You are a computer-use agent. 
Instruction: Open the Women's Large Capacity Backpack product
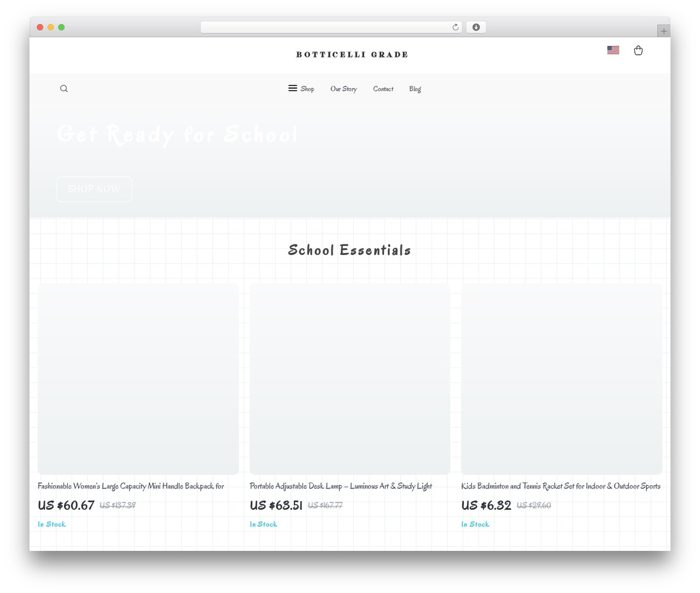(x=131, y=486)
